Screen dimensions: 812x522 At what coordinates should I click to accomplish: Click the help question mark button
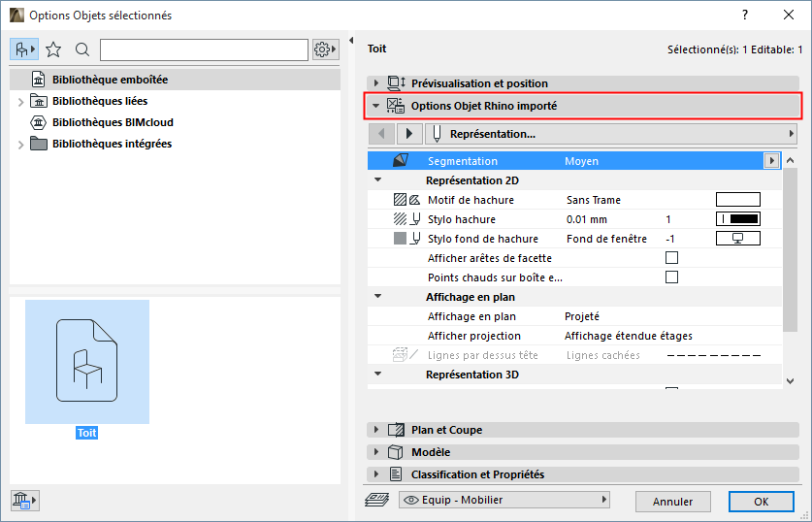click(x=745, y=15)
